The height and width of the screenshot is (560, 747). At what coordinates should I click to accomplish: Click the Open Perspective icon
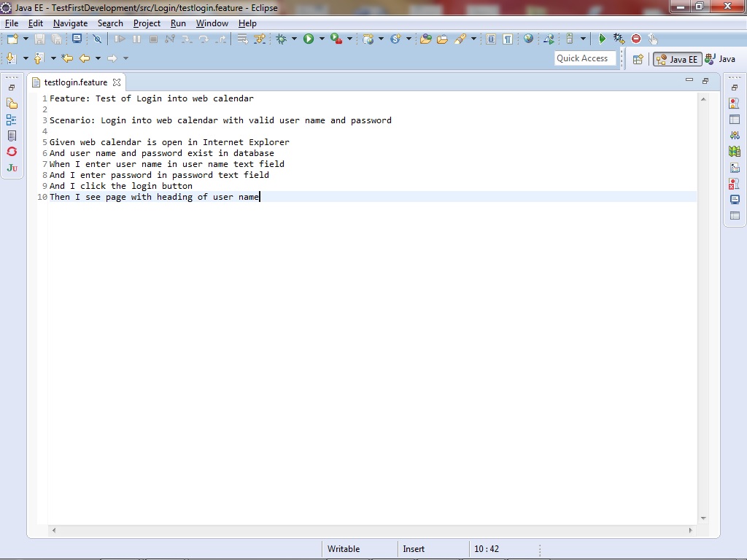pyautogui.click(x=638, y=59)
